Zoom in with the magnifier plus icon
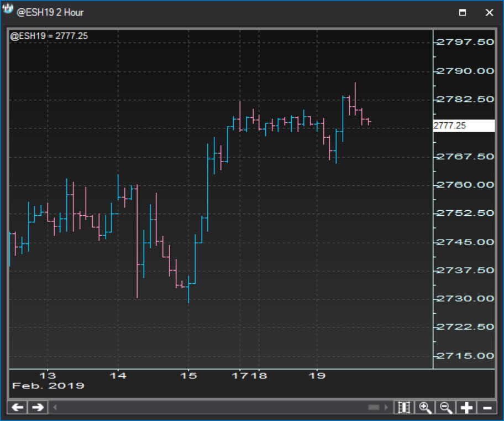 [425, 408]
